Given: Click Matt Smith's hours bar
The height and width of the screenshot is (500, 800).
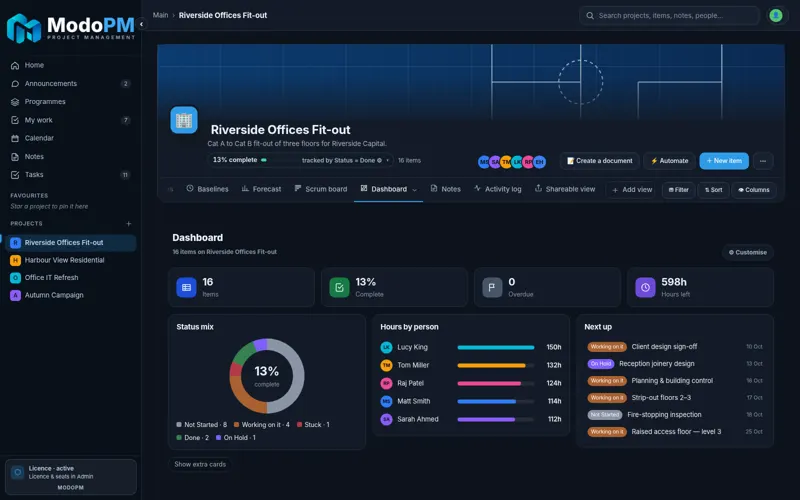Looking at the screenshot, I should click(495, 402).
